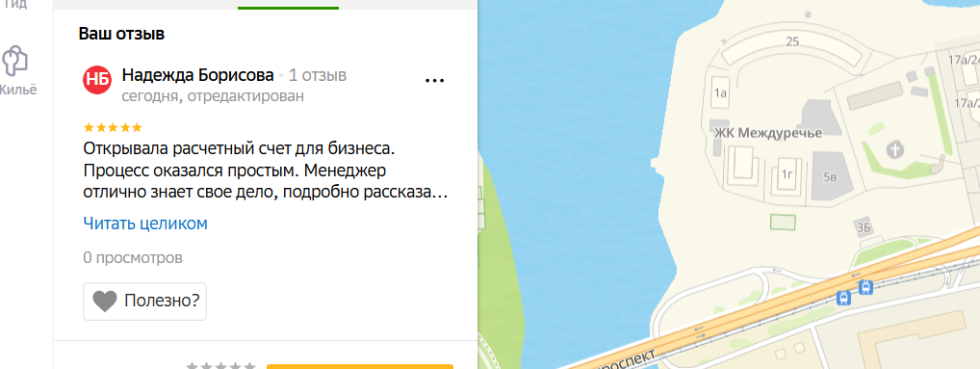Select building 1а on the map
The height and width of the screenshot is (369, 980).
(x=720, y=93)
